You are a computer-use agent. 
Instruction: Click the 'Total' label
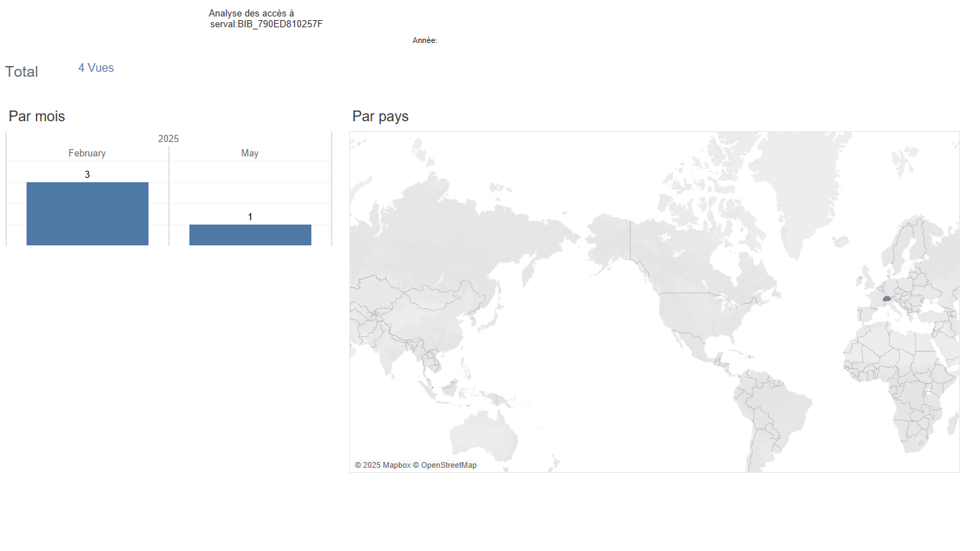[x=22, y=72]
